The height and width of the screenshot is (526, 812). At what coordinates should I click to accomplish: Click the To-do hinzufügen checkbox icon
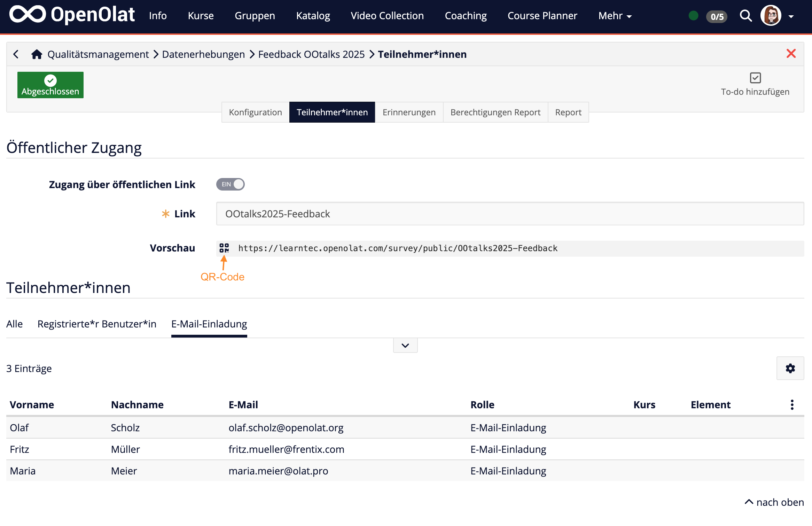755,78
